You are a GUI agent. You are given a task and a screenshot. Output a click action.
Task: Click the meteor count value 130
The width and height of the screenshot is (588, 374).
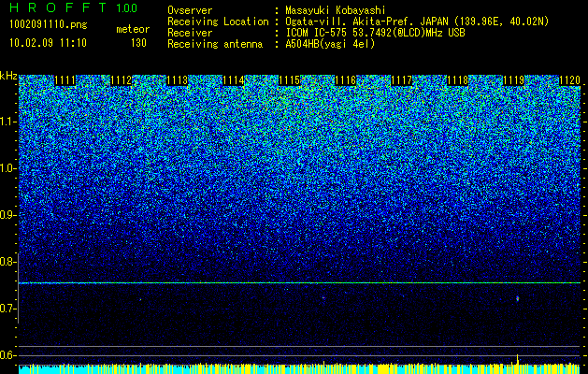click(138, 43)
